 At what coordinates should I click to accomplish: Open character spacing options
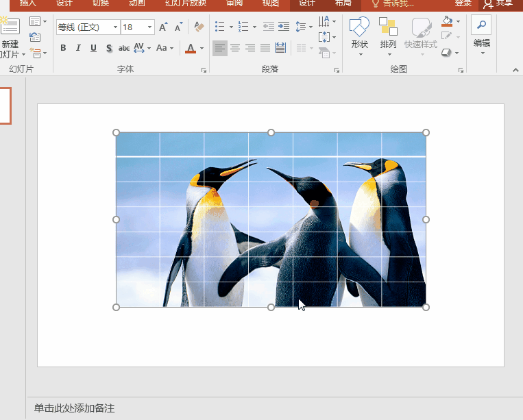tap(142, 48)
